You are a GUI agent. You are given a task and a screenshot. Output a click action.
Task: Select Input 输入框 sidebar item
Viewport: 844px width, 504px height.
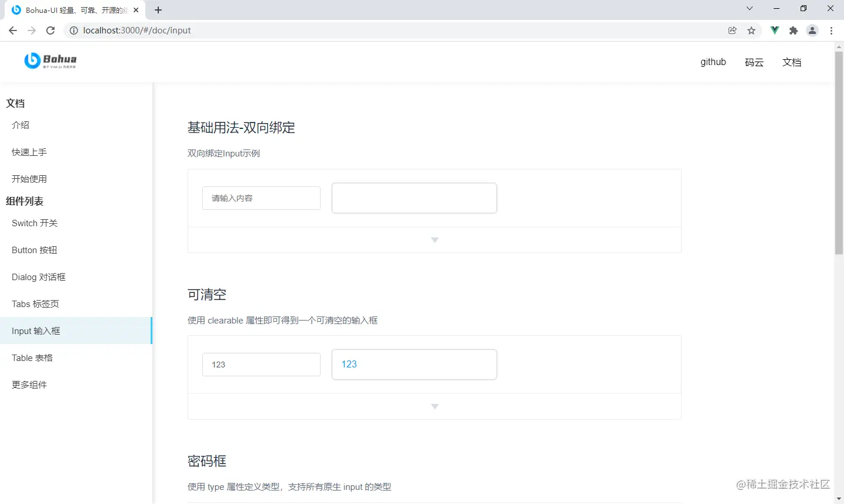pos(76,331)
